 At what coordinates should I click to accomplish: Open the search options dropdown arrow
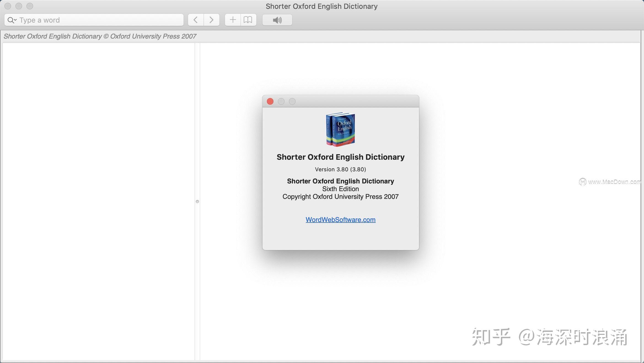click(15, 21)
